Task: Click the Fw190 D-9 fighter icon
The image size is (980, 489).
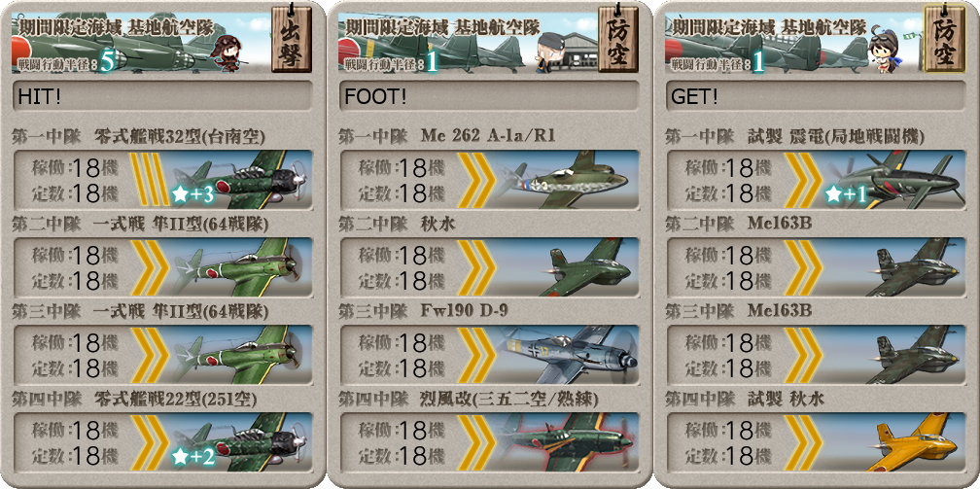Action: pyautogui.click(x=568, y=355)
